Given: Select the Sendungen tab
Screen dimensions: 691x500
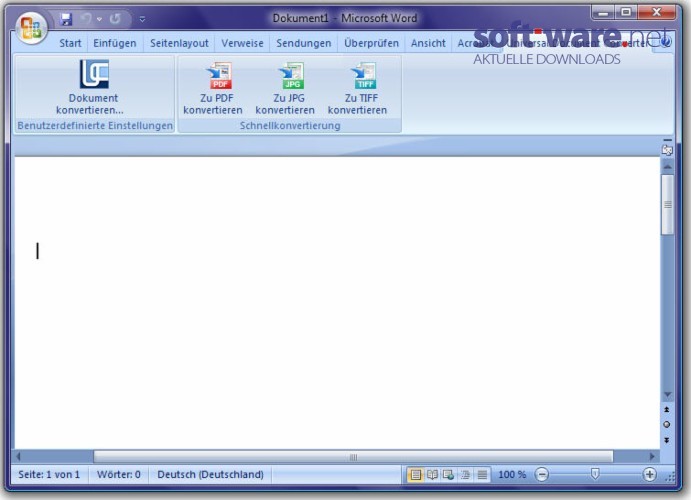Looking at the screenshot, I should [304, 43].
